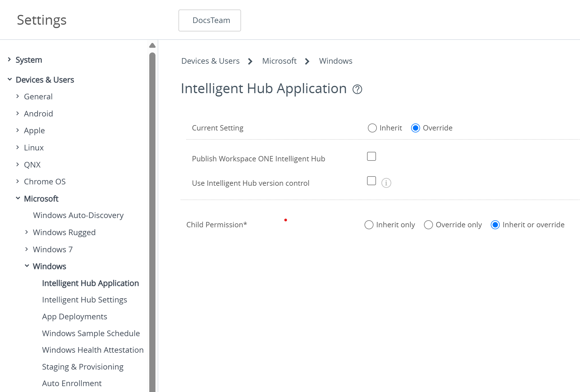
Task: Open Auto Enrollment page
Action: (72, 383)
